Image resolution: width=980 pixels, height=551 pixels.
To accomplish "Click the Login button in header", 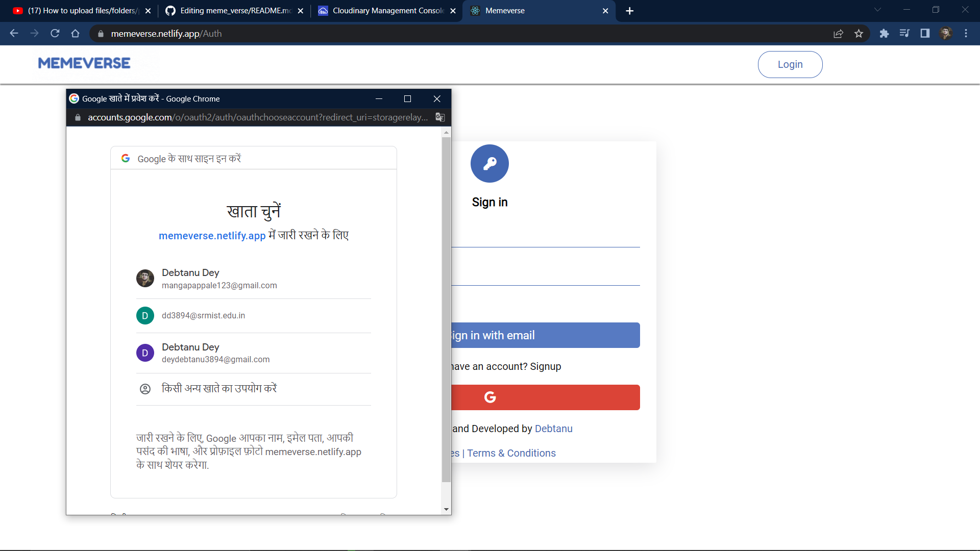I will click(x=790, y=65).
